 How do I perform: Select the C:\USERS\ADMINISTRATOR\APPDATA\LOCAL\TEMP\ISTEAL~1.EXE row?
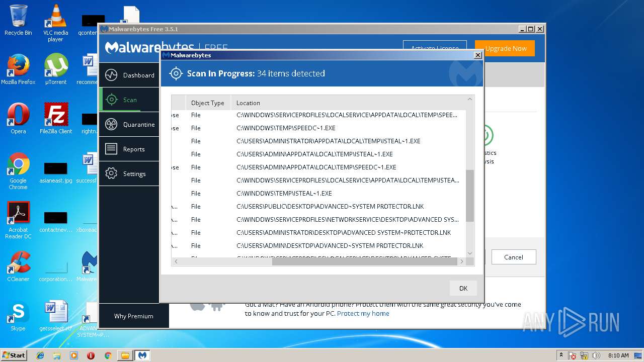tap(318, 141)
